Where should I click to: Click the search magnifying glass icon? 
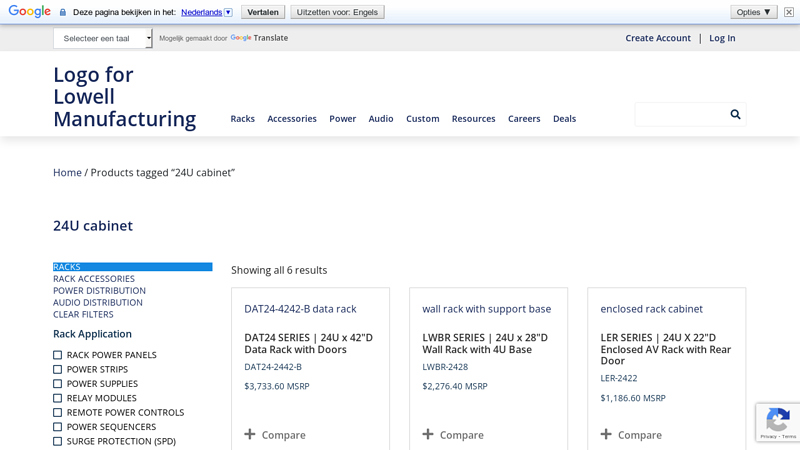[735, 115]
